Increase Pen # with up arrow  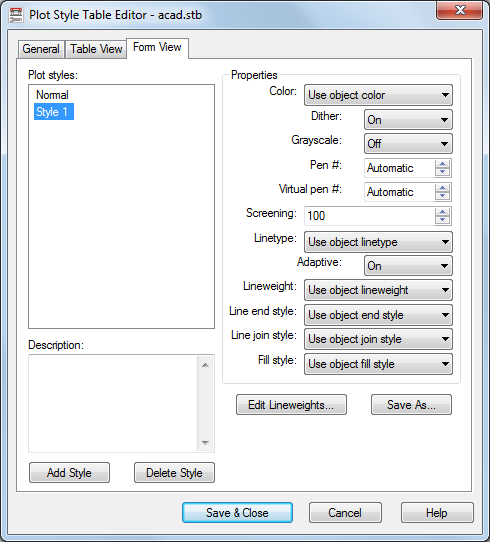pos(442,164)
